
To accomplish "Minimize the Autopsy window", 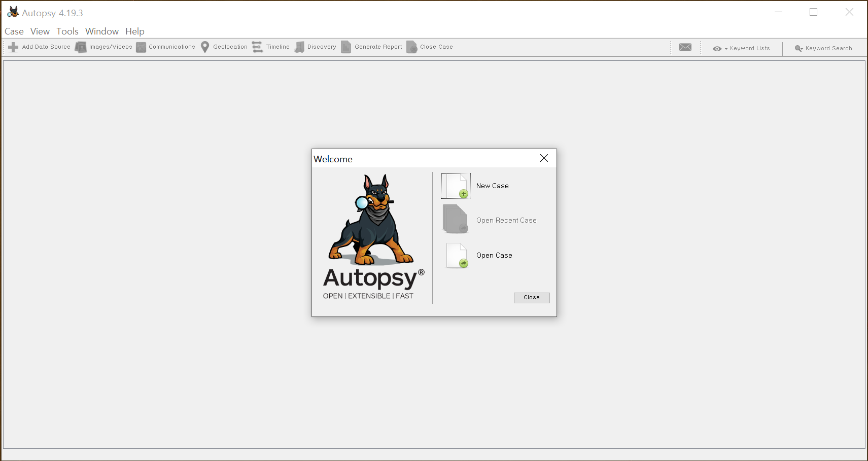I will coord(778,12).
